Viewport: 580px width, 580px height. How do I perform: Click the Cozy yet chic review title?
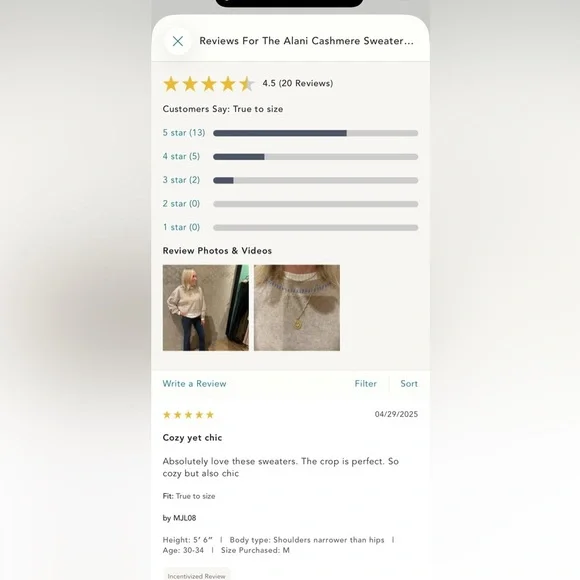coord(192,438)
